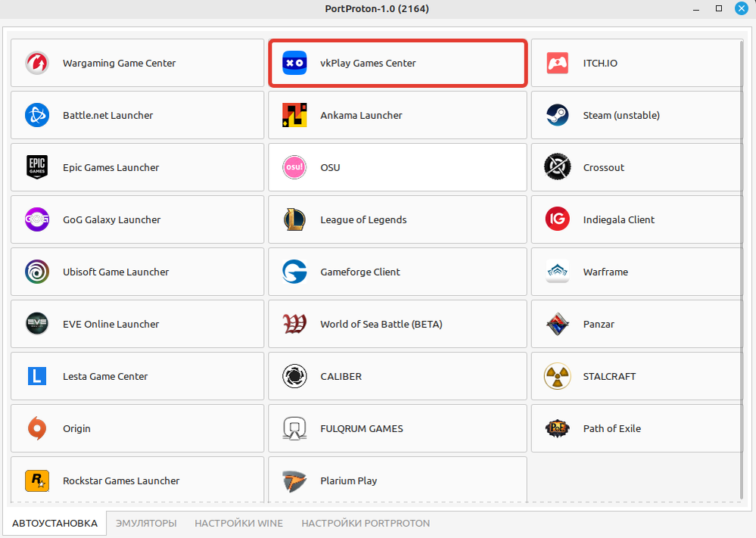Click the vertical scrollbar of the launcher list

point(742,270)
